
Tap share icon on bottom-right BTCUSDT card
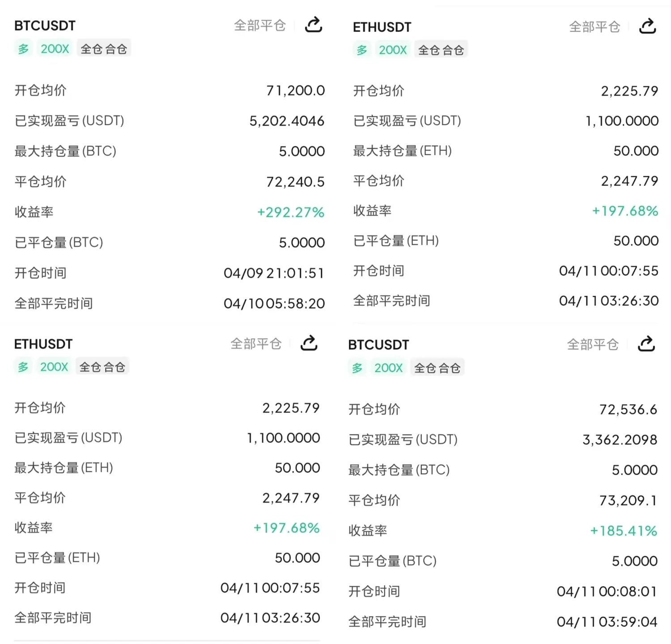coord(646,344)
